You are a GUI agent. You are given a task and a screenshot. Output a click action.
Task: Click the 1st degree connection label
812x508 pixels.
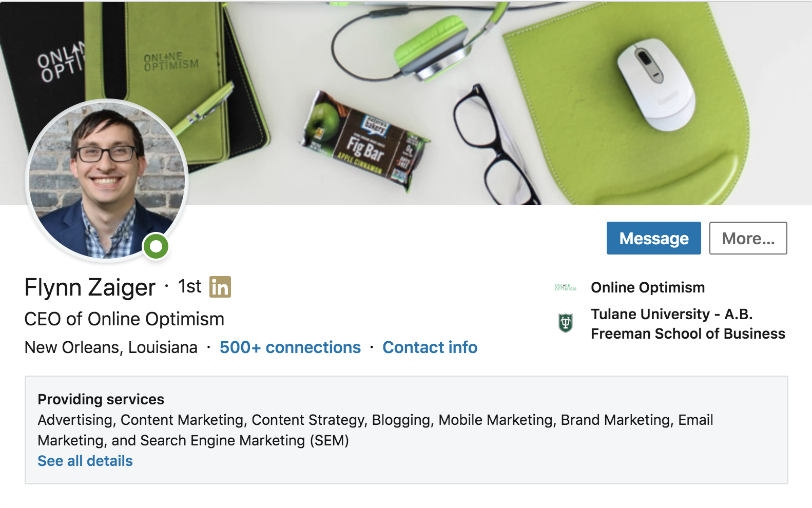point(189,286)
